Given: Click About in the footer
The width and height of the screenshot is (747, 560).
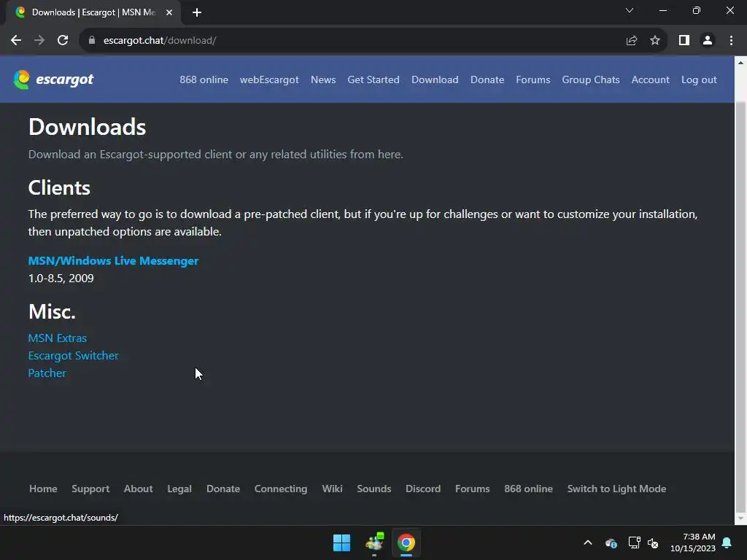Looking at the screenshot, I should [x=138, y=489].
